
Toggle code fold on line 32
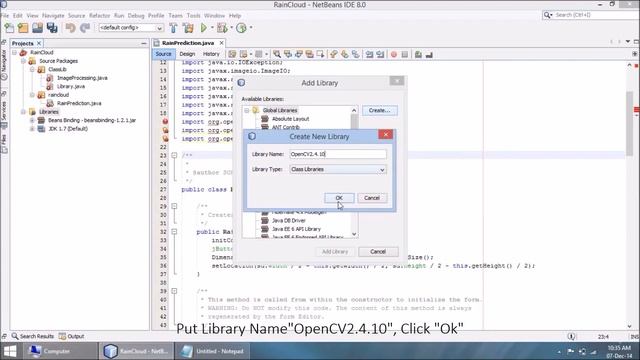pyautogui.click(x=174, y=232)
